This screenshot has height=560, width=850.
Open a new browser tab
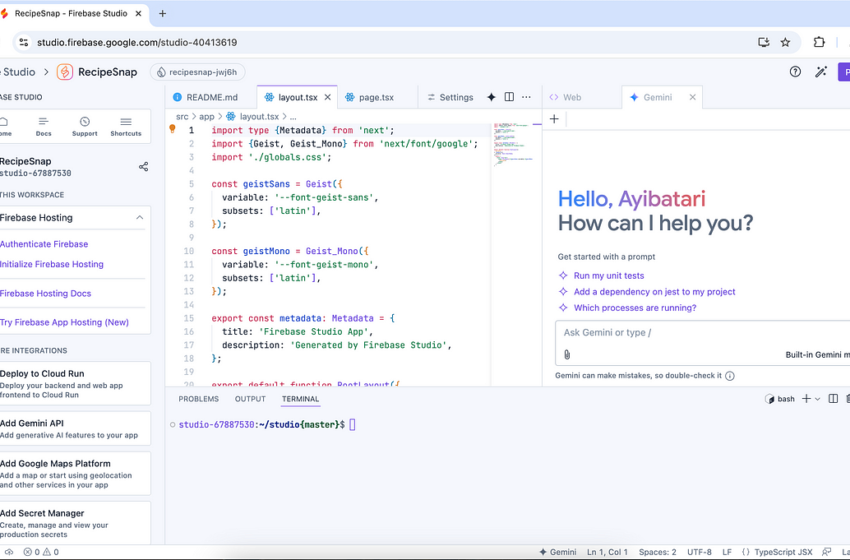coord(162,14)
